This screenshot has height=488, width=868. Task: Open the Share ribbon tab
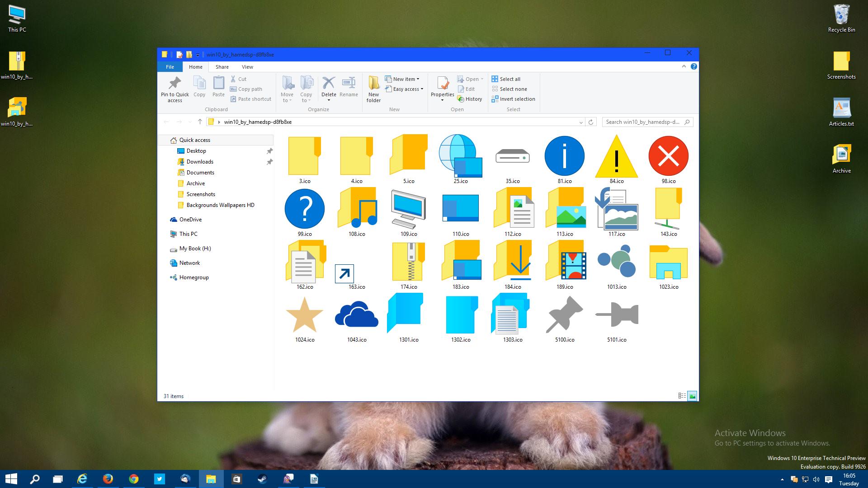point(222,67)
